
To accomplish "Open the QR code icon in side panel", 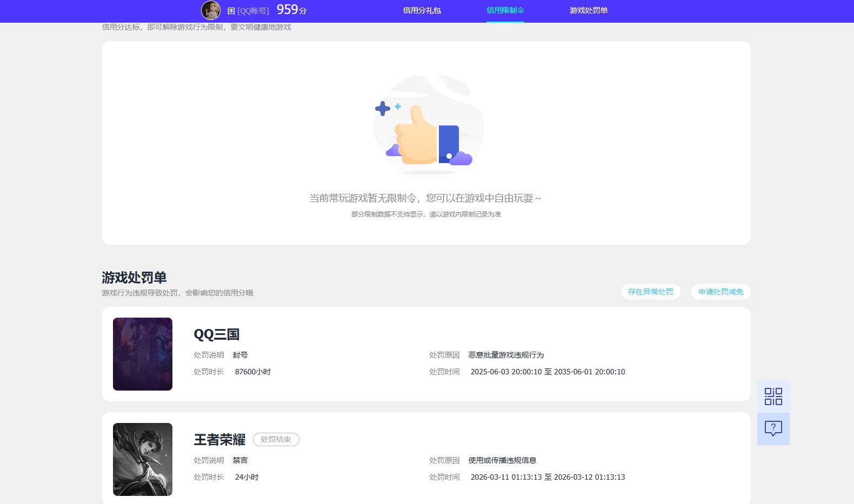I will (x=773, y=397).
